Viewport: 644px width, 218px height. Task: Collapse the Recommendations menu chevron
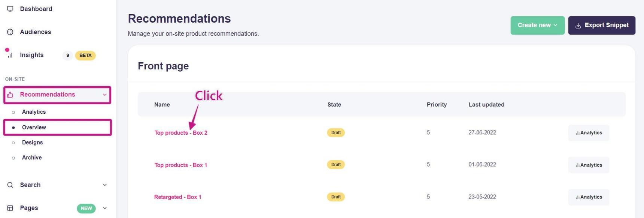(105, 95)
